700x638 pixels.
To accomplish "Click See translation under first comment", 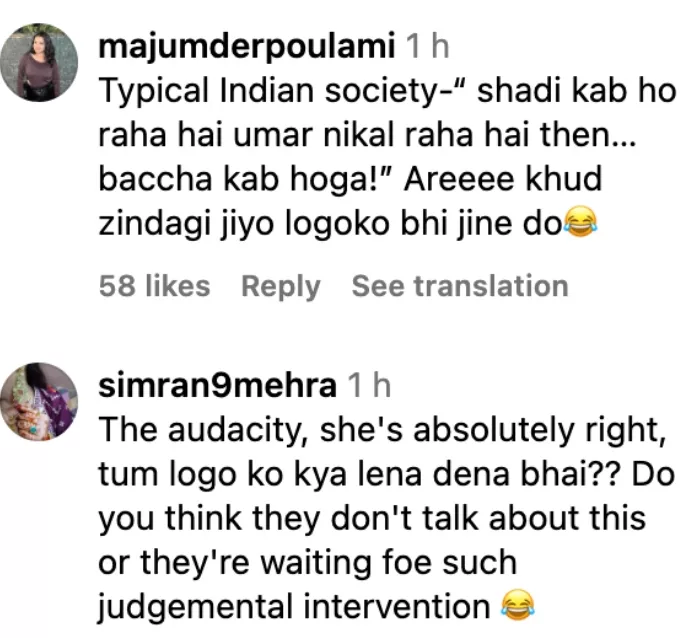I will click(x=459, y=286).
